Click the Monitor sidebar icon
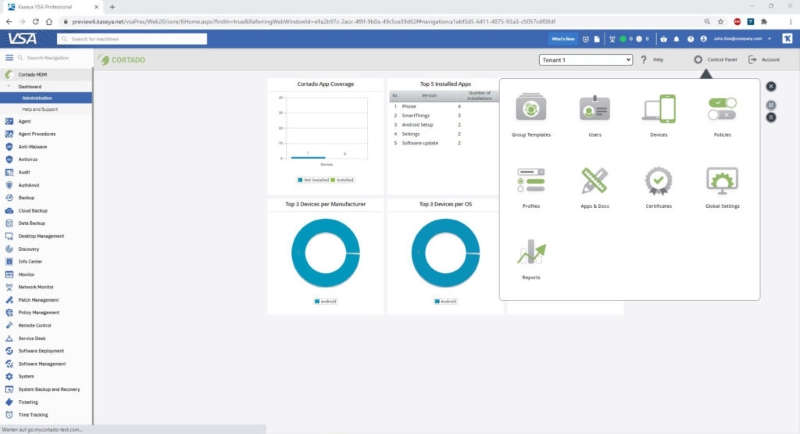800x434 pixels. 9,274
